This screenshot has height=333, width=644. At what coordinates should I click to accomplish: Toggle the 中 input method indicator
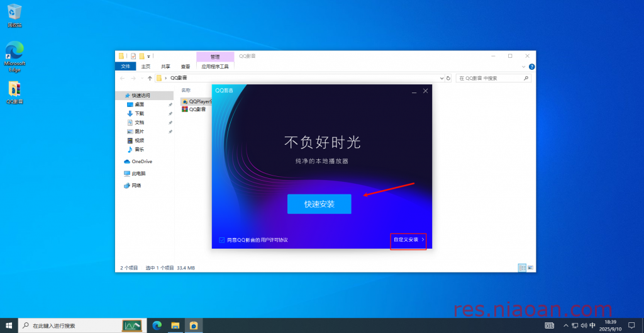[592, 325]
